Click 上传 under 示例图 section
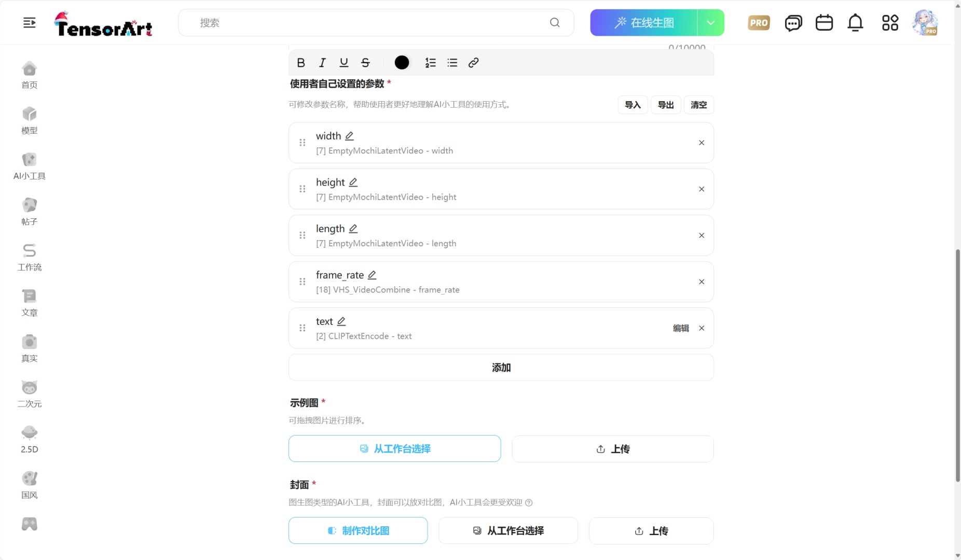 (x=613, y=449)
